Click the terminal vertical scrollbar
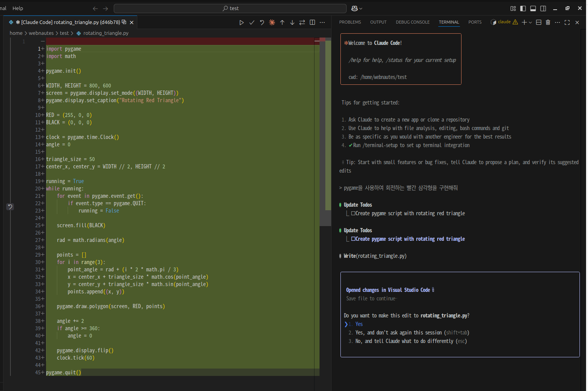588x391 pixels. click(x=583, y=209)
